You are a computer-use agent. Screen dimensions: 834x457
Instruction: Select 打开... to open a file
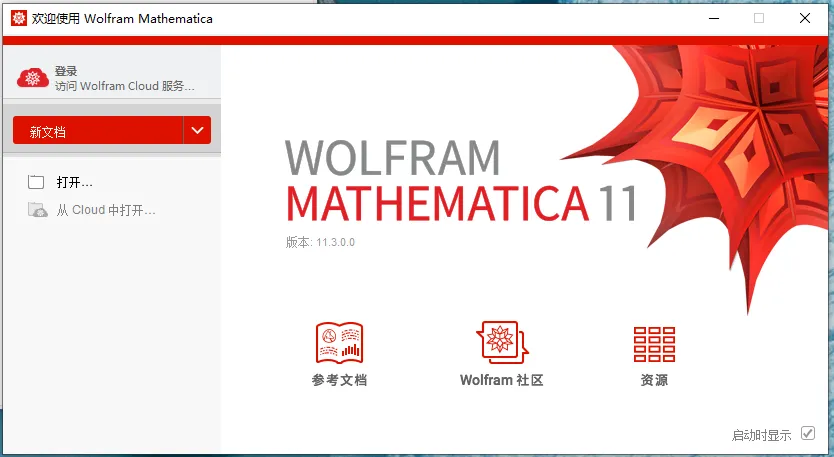click(x=74, y=182)
